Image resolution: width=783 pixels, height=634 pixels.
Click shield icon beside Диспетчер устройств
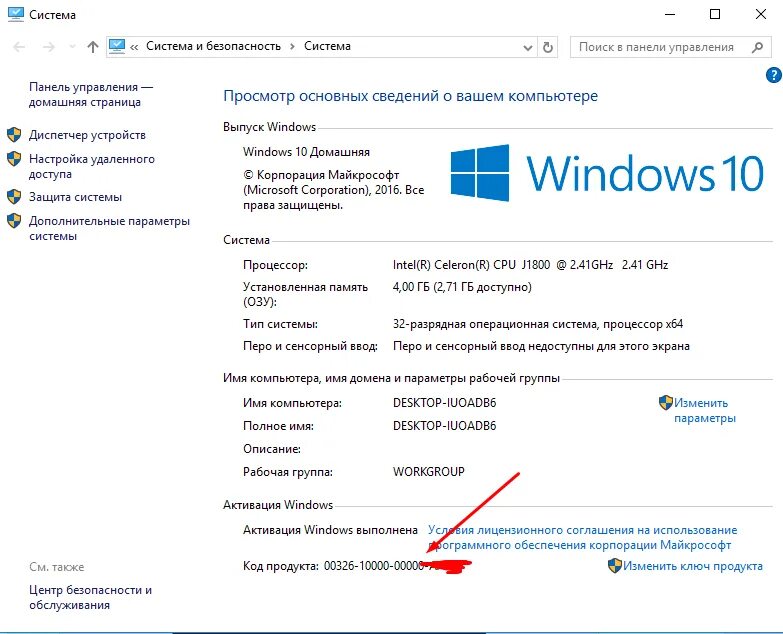14,134
